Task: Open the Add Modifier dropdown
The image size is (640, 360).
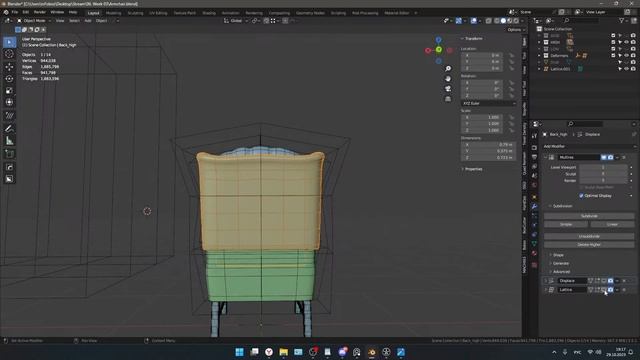Action: (x=589, y=146)
